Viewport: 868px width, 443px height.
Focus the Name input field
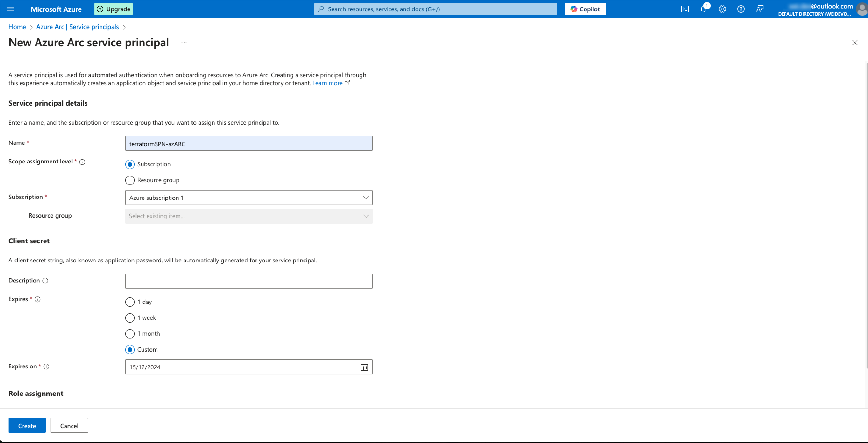click(x=249, y=143)
